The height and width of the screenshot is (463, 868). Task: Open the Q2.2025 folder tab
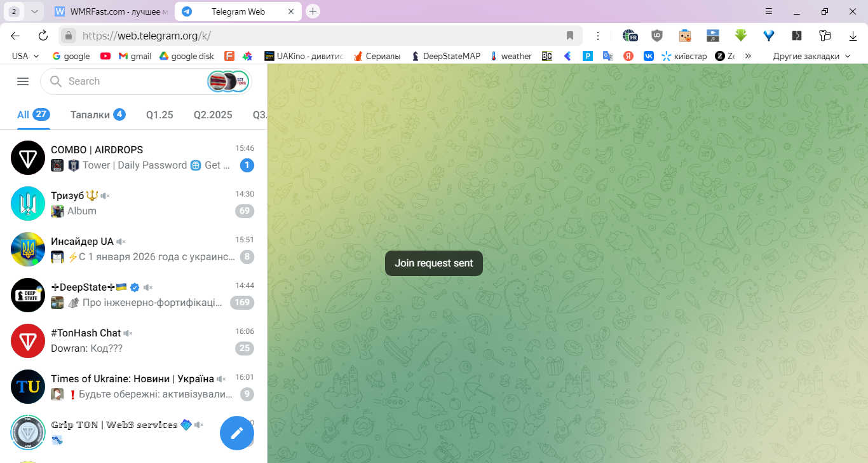213,115
